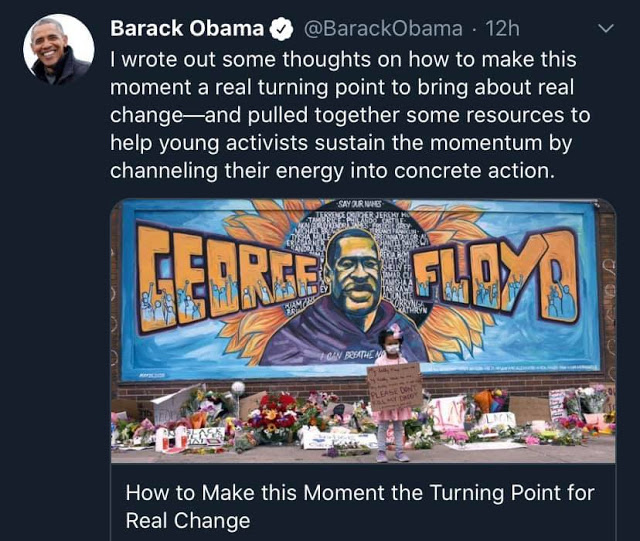Click the blue verified badge
The width and height of the screenshot is (640, 541).
click(x=284, y=29)
